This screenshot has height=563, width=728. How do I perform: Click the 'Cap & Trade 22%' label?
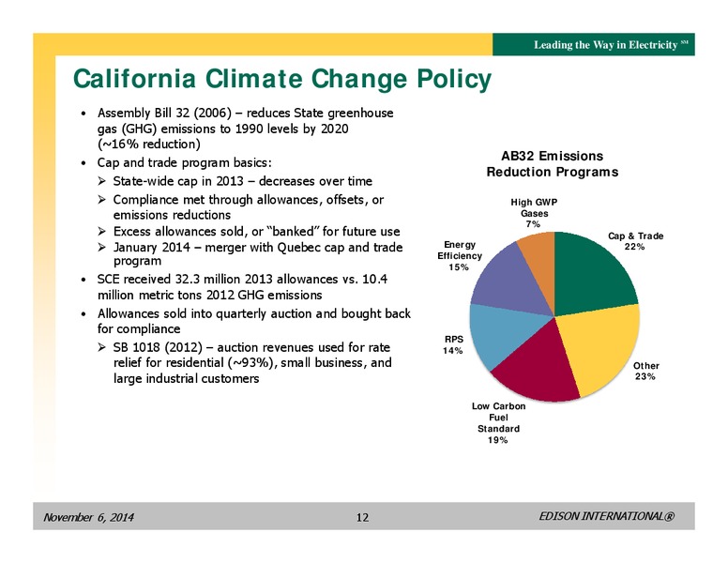pos(636,241)
